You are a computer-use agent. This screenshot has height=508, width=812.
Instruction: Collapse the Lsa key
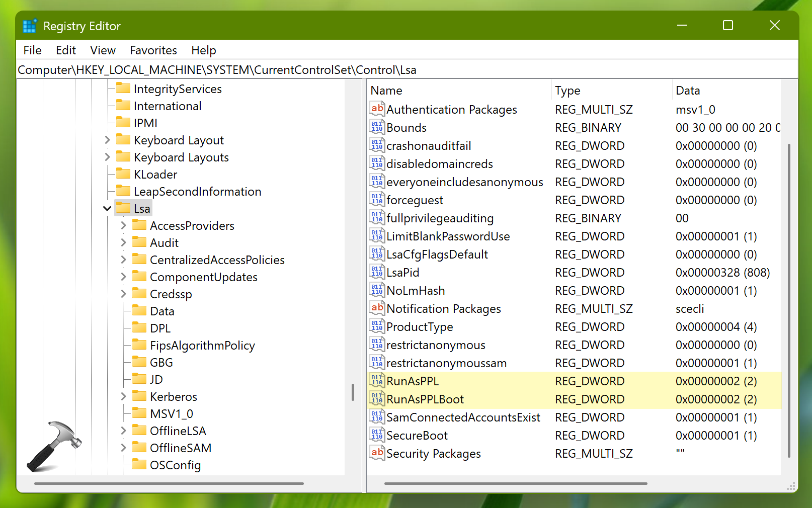click(x=107, y=208)
